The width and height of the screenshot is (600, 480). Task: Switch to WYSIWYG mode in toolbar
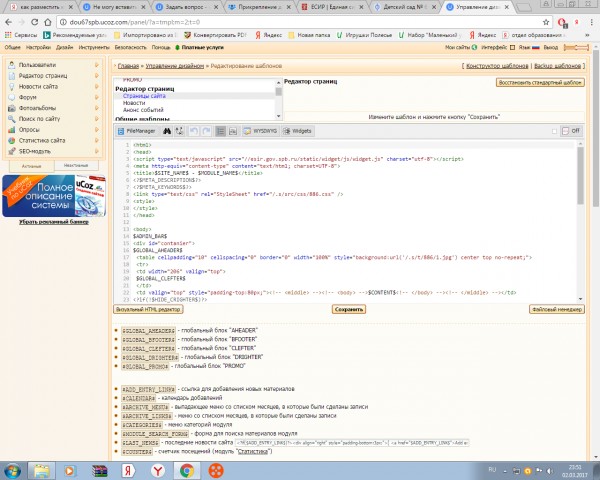tap(261, 131)
